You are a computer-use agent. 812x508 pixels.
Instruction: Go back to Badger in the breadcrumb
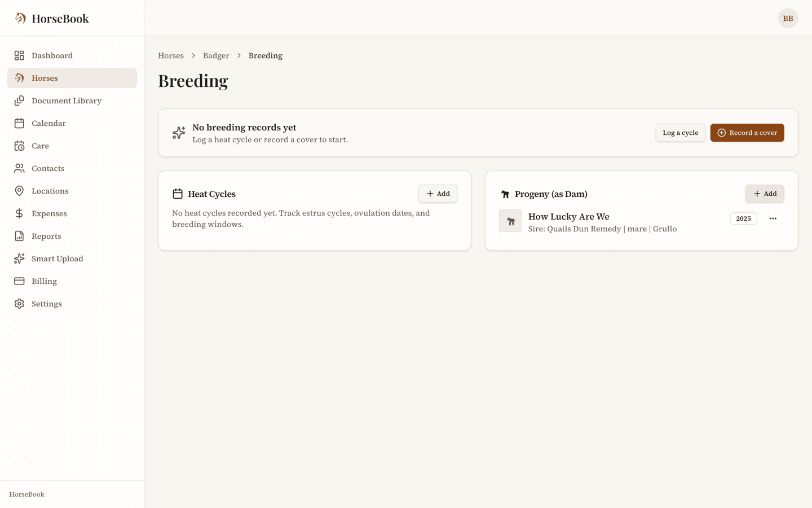click(216, 55)
